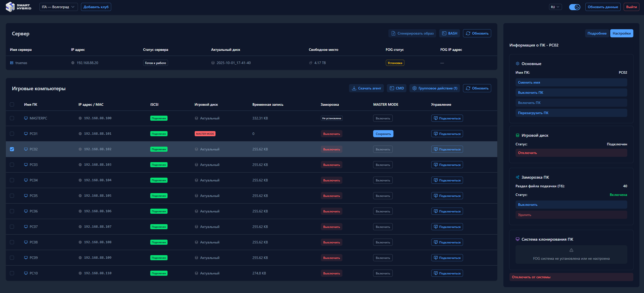The height and width of the screenshot is (293, 644).
Task: Click Удалить under Заморозка ПК
Action: click(571, 215)
